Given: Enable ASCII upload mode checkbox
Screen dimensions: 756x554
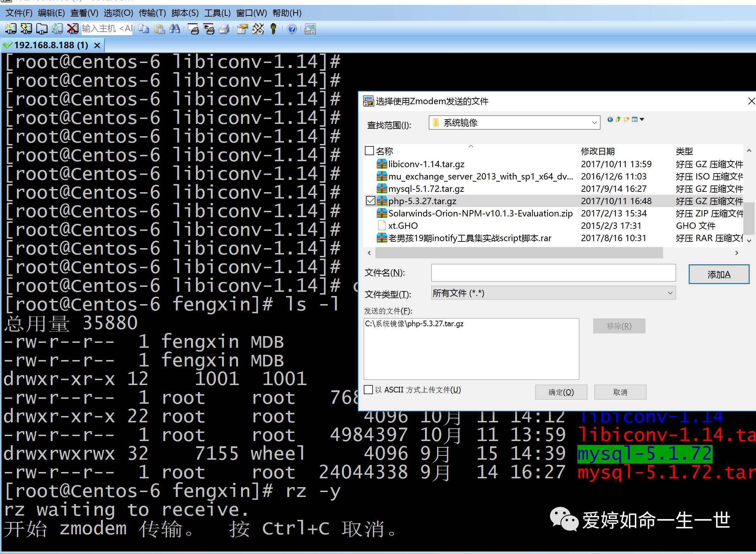Looking at the screenshot, I should click(x=368, y=390).
